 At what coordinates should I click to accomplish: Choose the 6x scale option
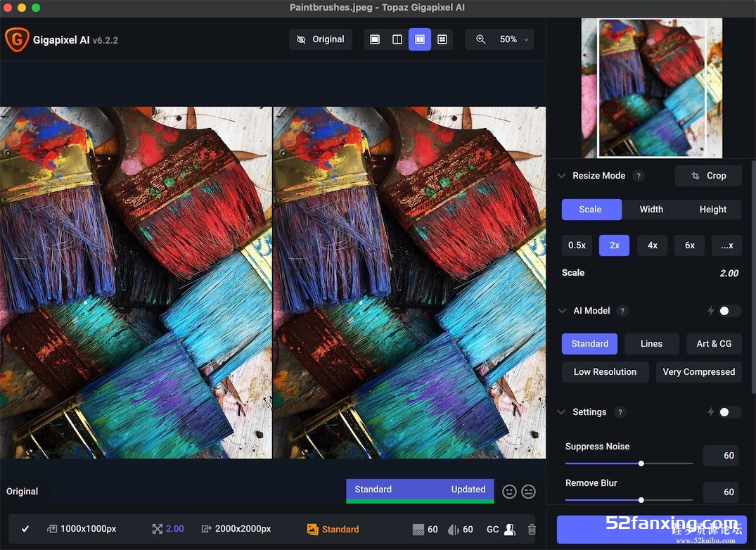(689, 245)
